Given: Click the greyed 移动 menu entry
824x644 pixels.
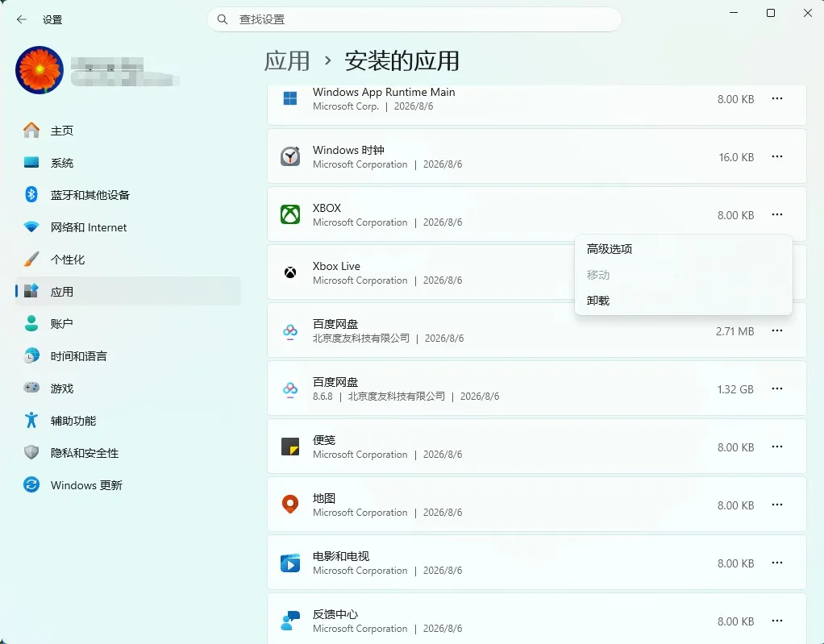Looking at the screenshot, I should pos(683,275).
